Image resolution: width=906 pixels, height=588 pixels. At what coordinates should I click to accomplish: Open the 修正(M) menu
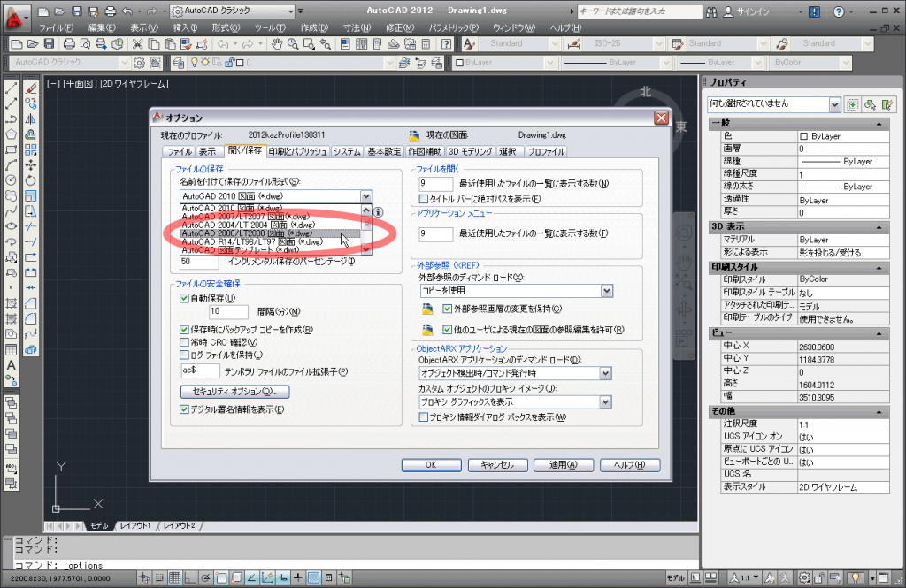pyautogui.click(x=400, y=27)
